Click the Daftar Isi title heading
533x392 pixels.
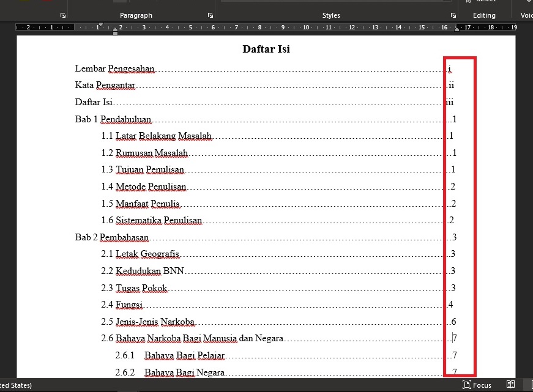[266, 49]
